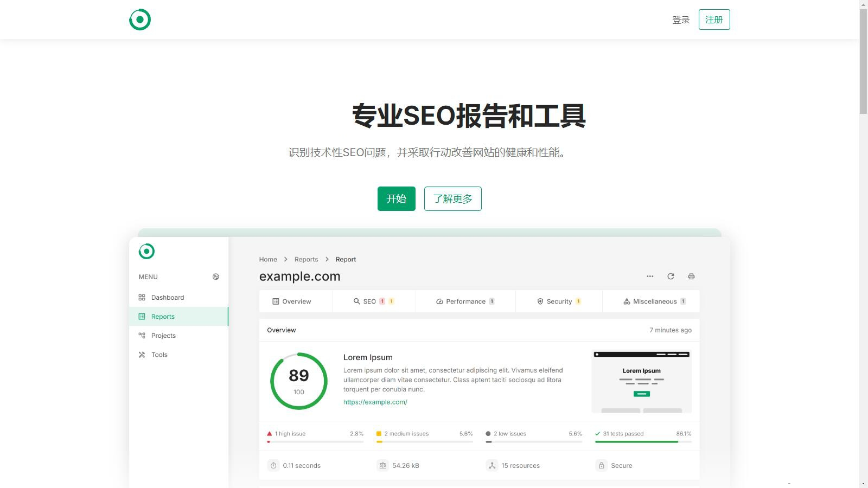This screenshot has width=868, height=488.
Task: Select the Reports item in sidebar menu
Action: [163, 317]
